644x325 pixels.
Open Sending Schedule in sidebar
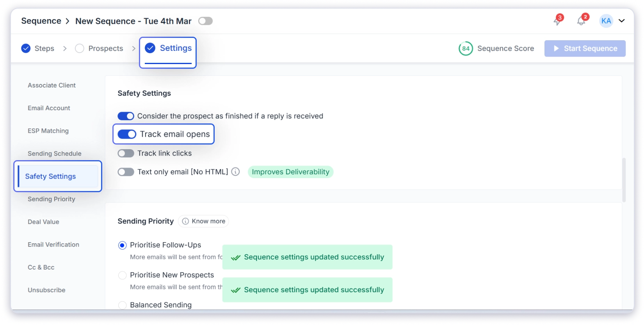click(55, 154)
